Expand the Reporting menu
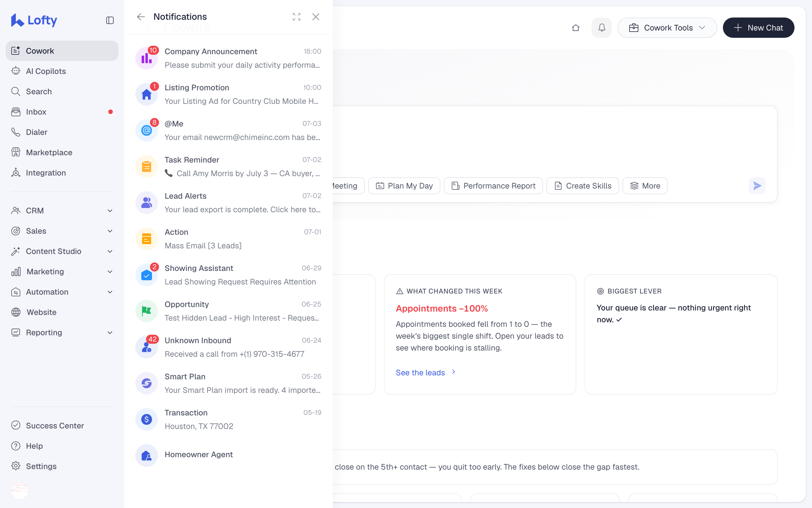The width and height of the screenshot is (812, 508). click(x=62, y=333)
